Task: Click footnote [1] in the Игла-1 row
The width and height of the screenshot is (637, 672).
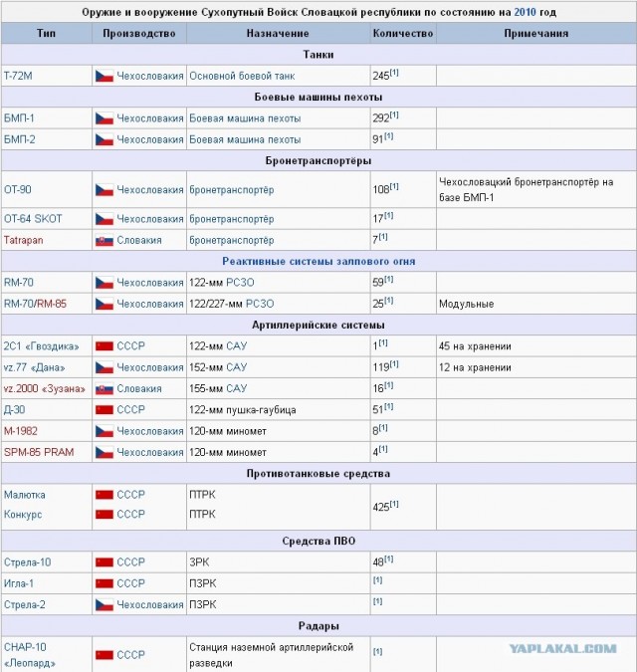Action: pos(378,580)
